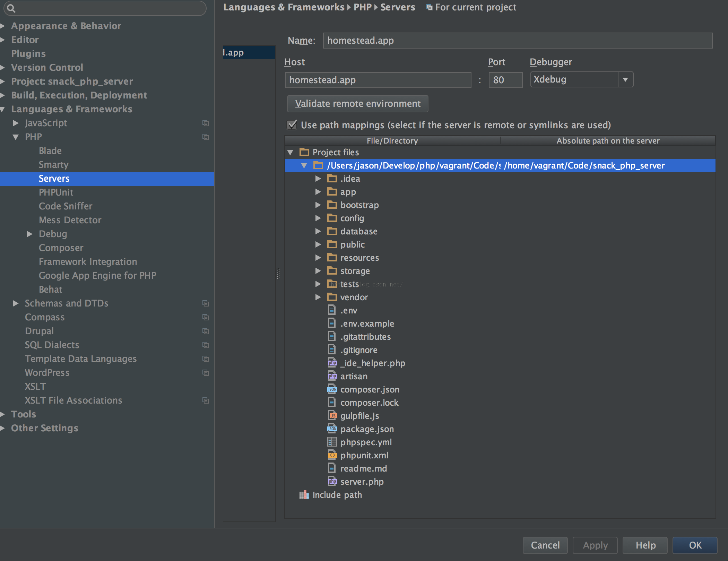
Task: Click project-level icon next to WordPress
Action: click(x=206, y=373)
